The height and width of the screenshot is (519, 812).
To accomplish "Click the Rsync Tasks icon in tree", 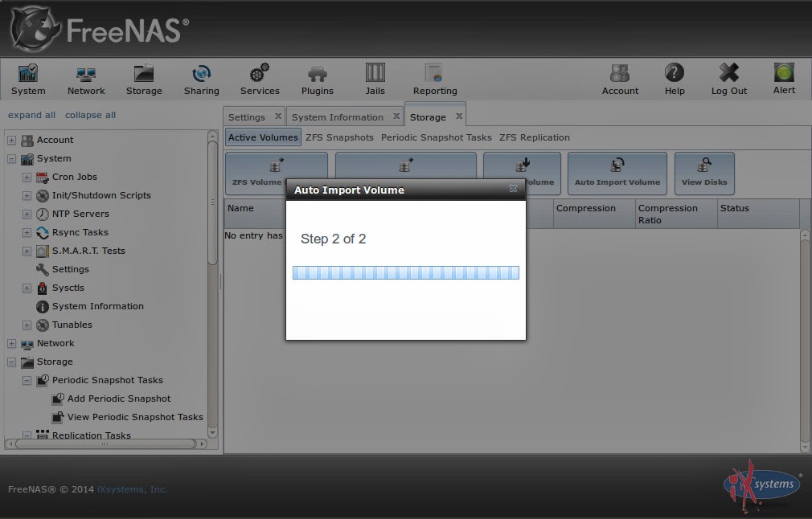I will coord(43,233).
